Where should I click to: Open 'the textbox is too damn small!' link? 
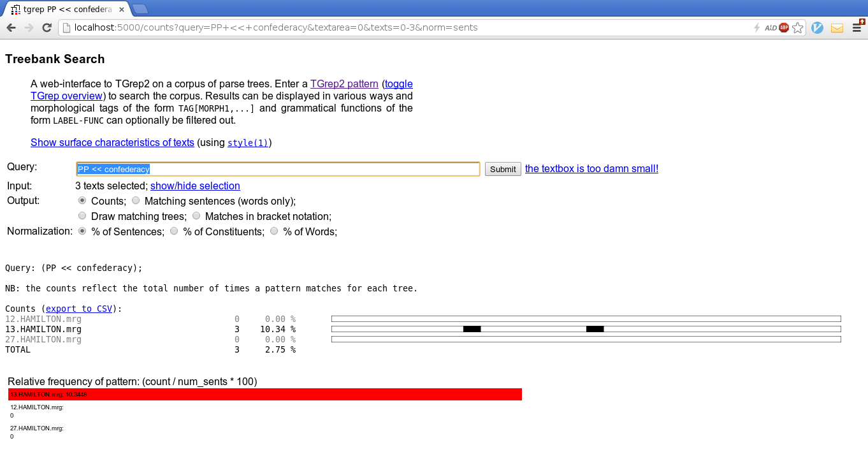(x=591, y=168)
